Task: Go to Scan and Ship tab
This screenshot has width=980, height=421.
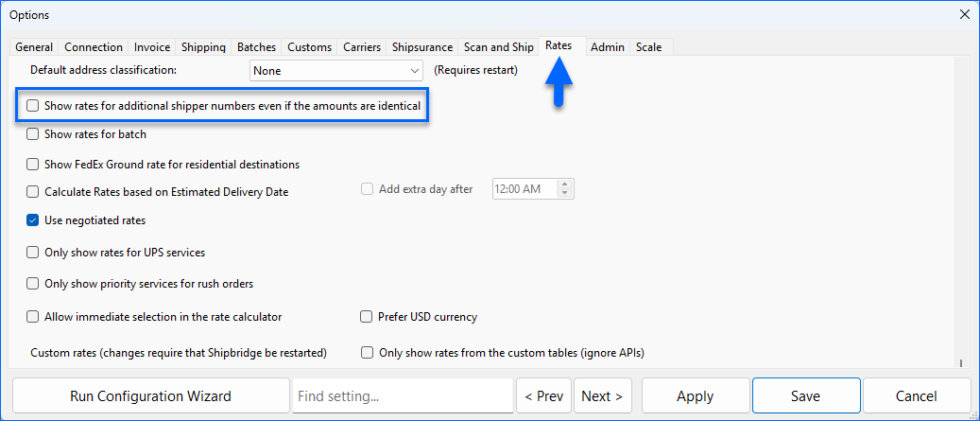Action: 498,47
